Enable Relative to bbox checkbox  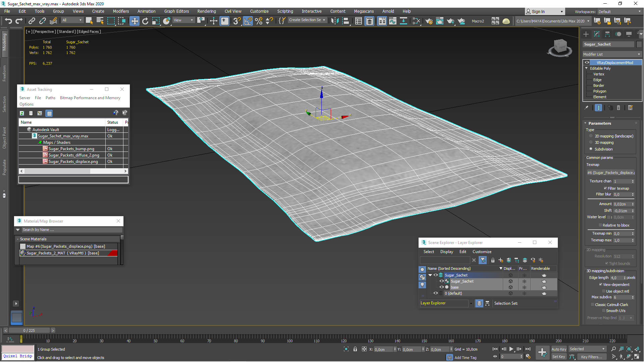coord(600,225)
